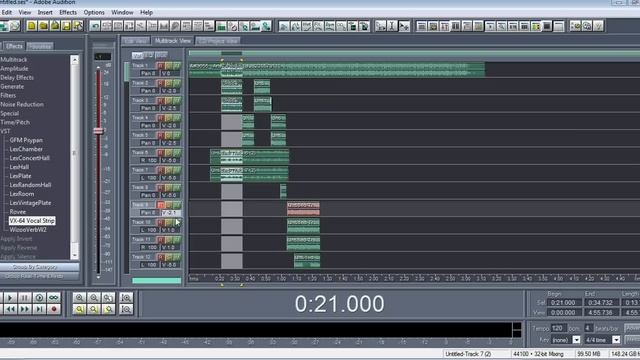The image size is (640, 360).
Task: Pause playback with the Pause button
Action: tap(24, 298)
